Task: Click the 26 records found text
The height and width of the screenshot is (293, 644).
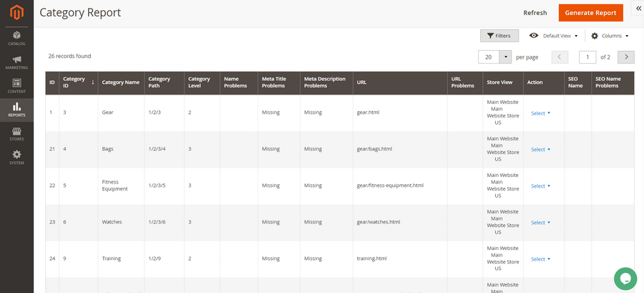Action: point(70,57)
